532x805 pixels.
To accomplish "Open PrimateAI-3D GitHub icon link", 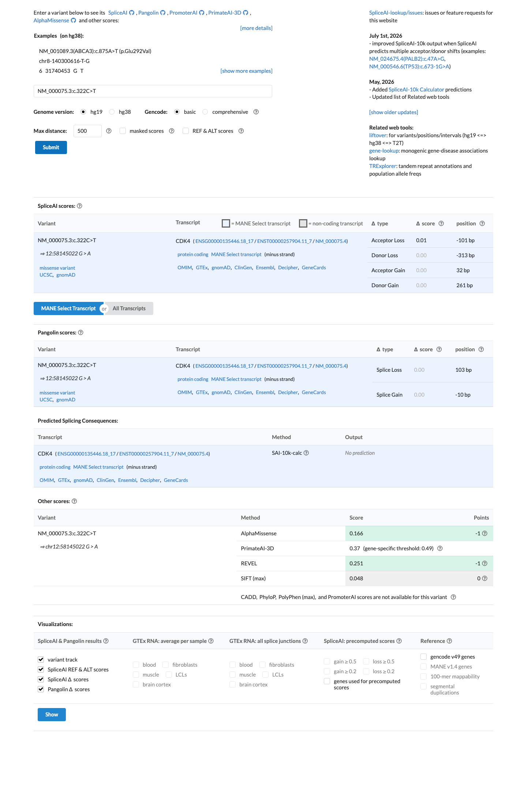I will click(x=246, y=13).
